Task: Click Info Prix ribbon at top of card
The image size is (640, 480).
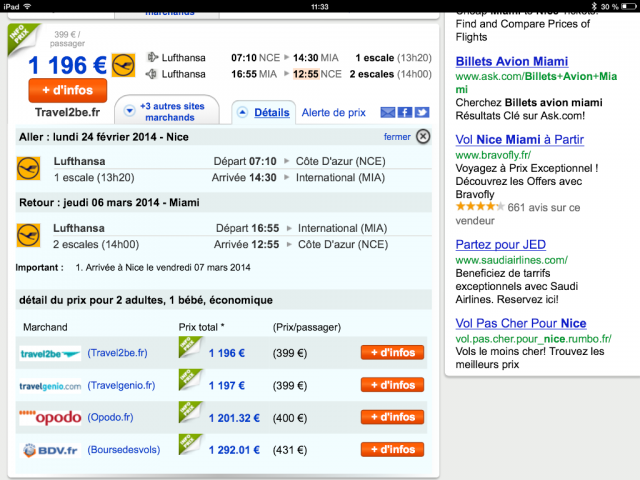Action: point(22,38)
